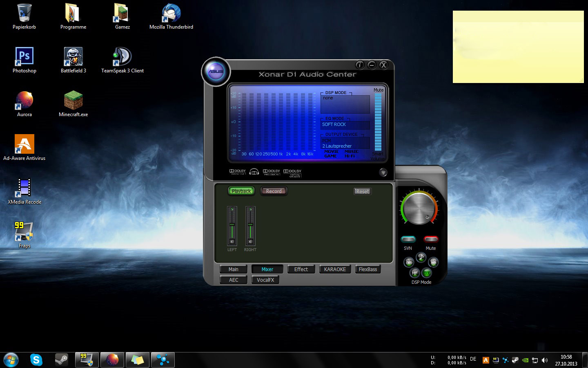Click the Smart Volume level meter
The height and width of the screenshot is (368, 588).
click(x=378, y=122)
